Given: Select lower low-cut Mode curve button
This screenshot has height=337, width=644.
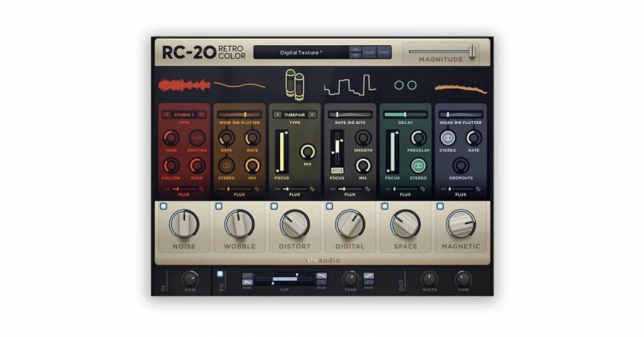Looking at the screenshot, I should pyautogui.click(x=247, y=282).
